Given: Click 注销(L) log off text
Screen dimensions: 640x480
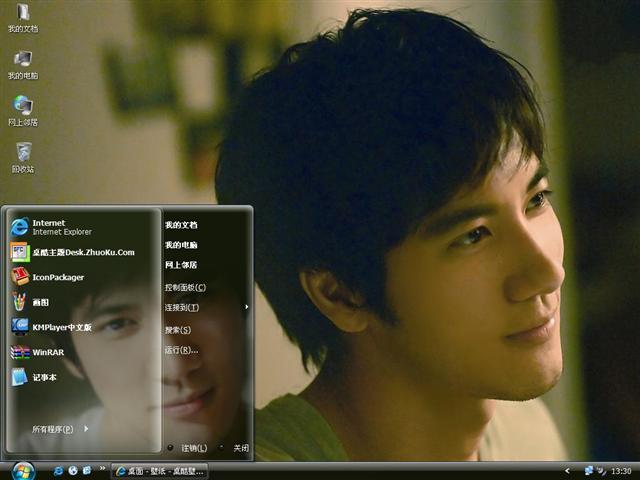Looking at the screenshot, I should (194, 448).
